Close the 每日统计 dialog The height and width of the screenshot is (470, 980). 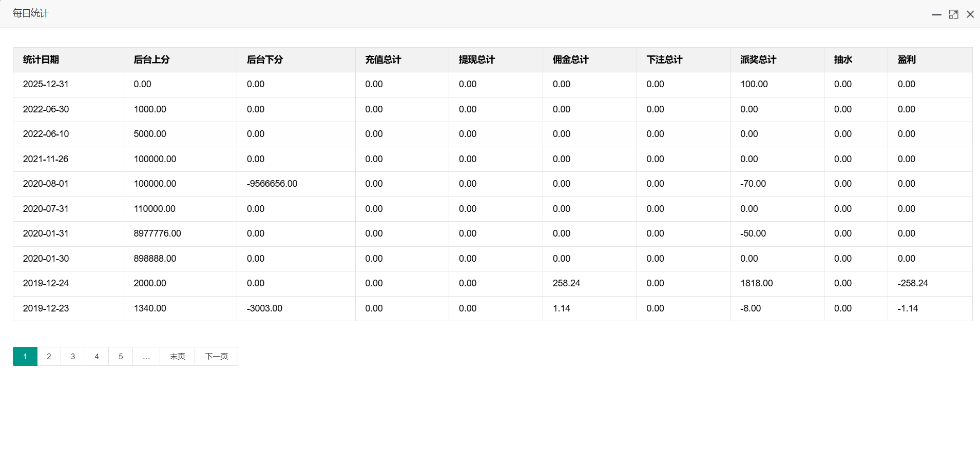(x=970, y=14)
